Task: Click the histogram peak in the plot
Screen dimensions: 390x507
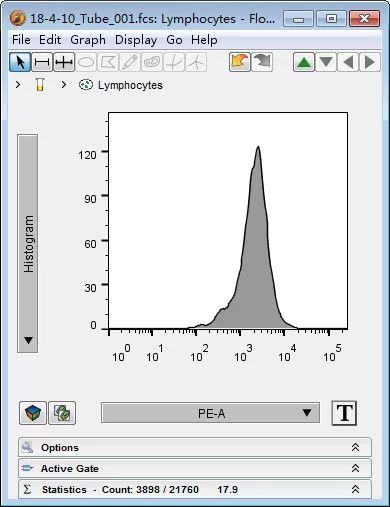Action: [x=258, y=147]
